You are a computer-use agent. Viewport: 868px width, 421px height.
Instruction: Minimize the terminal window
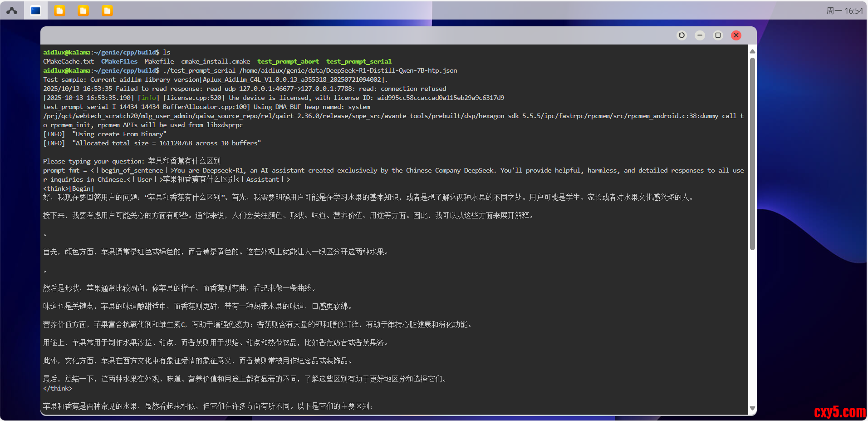click(x=700, y=35)
